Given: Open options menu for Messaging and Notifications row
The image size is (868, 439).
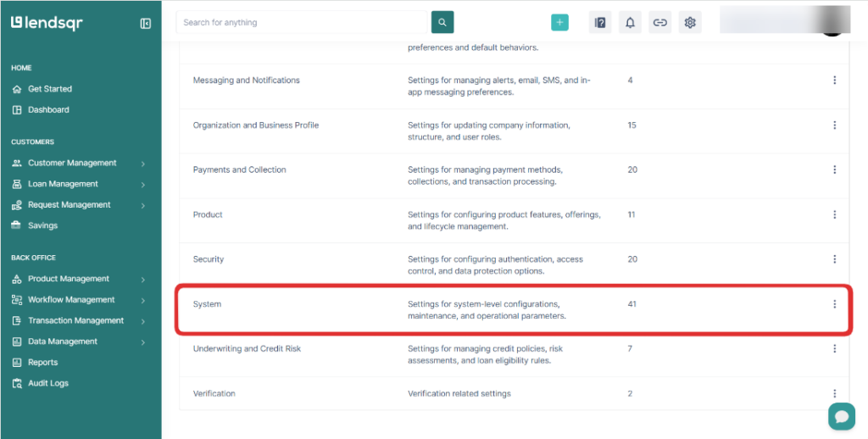Looking at the screenshot, I should coord(835,81).
